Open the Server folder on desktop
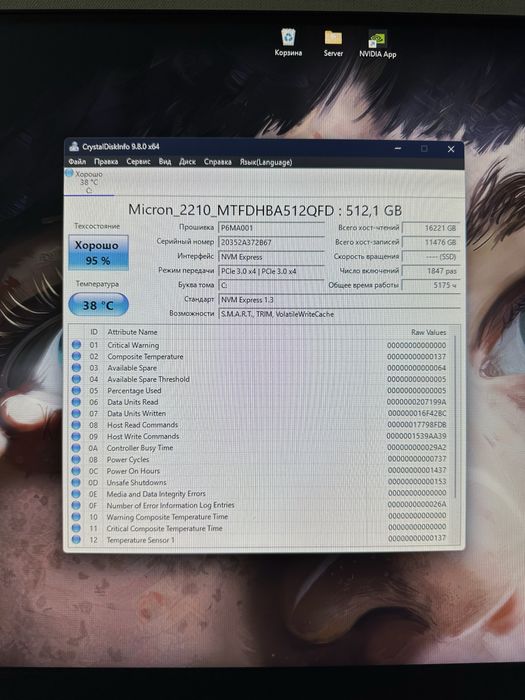The height and width of the screenshot is (700, 525). click(333, 43)
